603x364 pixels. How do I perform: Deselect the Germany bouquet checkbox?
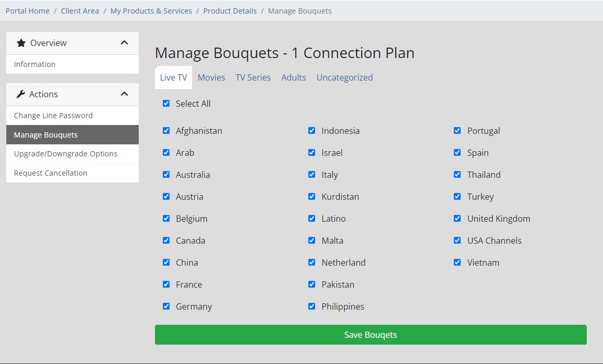(166, 306)
